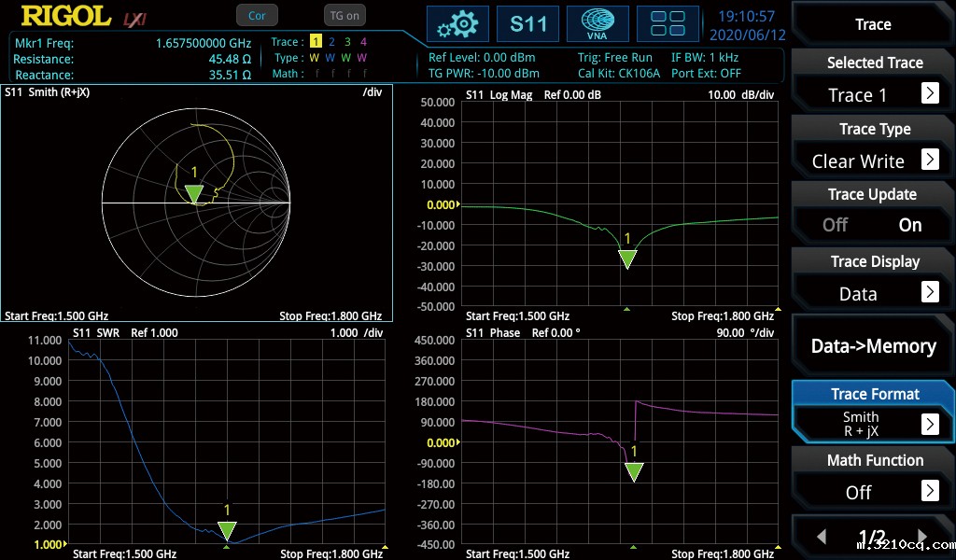Click the 10.00 dB/div scale label
This screenshot has height=560, width=956.
point(740,95)
